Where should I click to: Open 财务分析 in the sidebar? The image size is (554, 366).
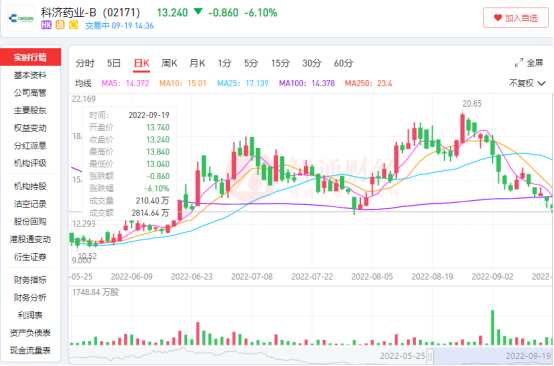tap(30, 297)
